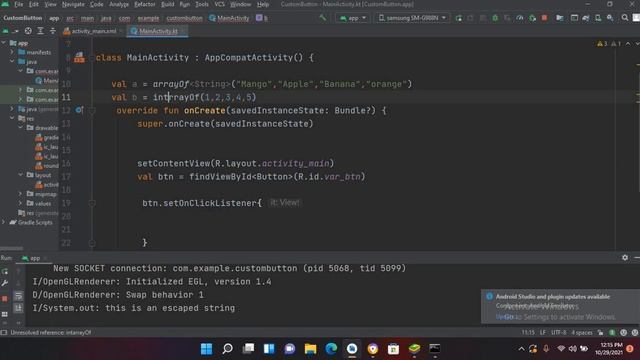Click the Select Opened File target icon

(28, 31)
